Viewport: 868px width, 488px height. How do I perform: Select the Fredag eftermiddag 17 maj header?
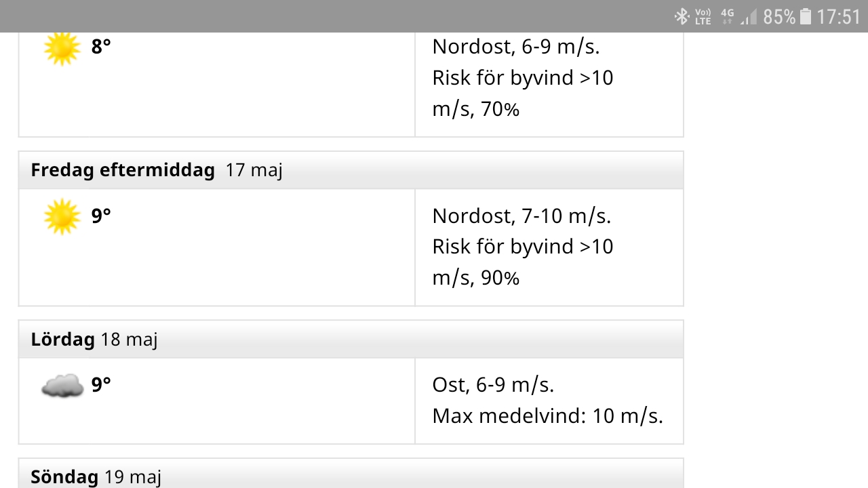coord(351,170)
